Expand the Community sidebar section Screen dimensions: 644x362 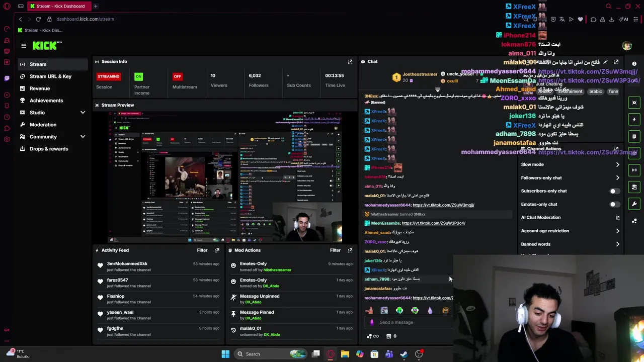83,137
